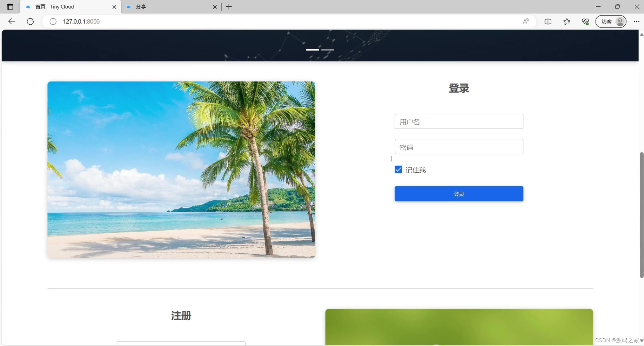Image resolution: width=644 pixels, height=346 pixels.
Task: Click the 登录 login submit button
Action: [x=459, y=194]
